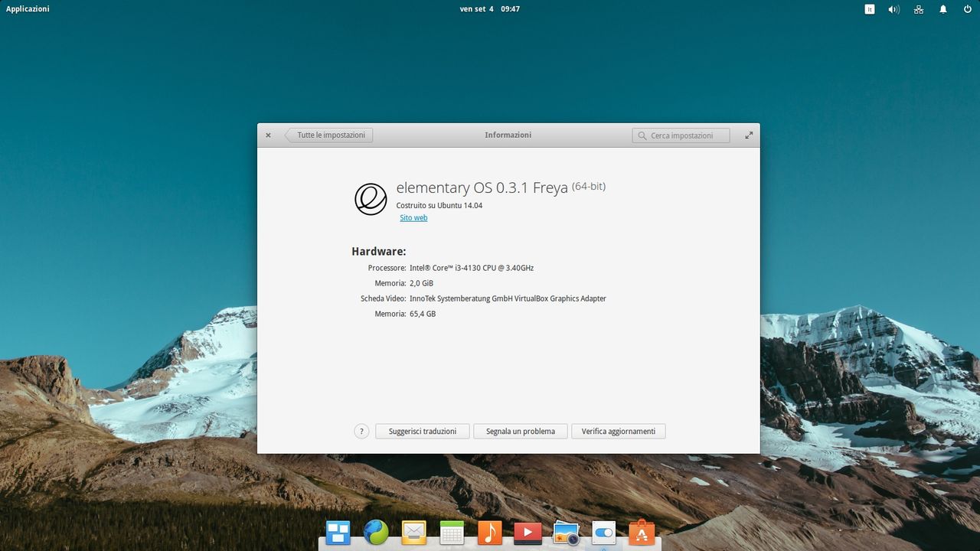This screenshot has height=551, width=980.
Task: Launch the Midori web browser from dock
Action: coord(376,532)
